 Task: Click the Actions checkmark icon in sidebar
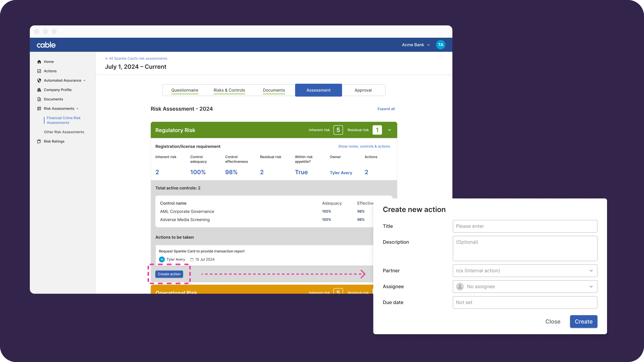tap(39, 71)
